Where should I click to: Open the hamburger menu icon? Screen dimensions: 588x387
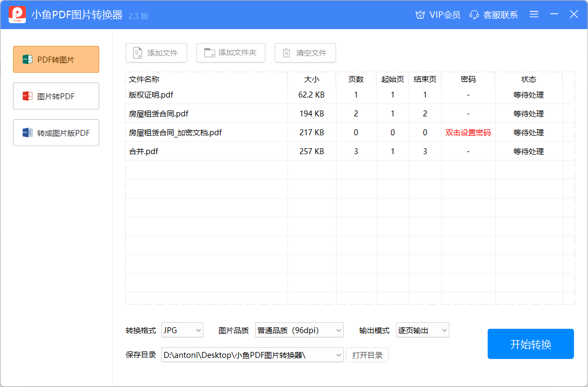(534, 15)
